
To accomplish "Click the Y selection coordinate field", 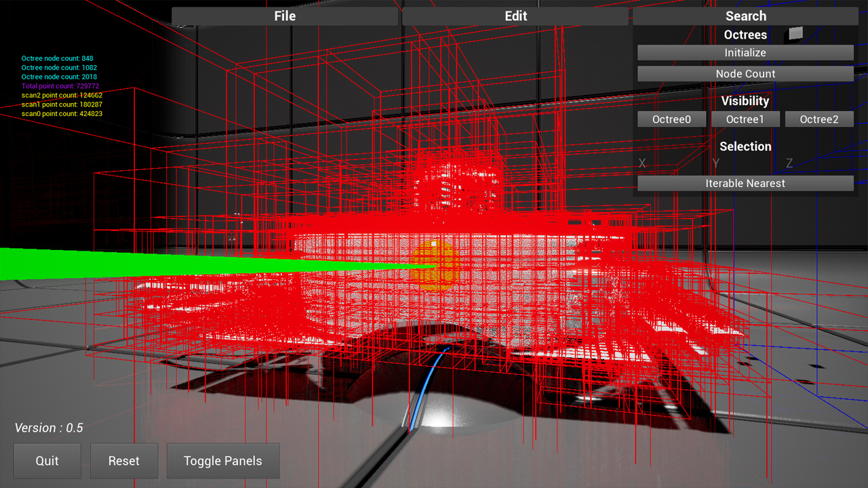I will tap(715, 163).
